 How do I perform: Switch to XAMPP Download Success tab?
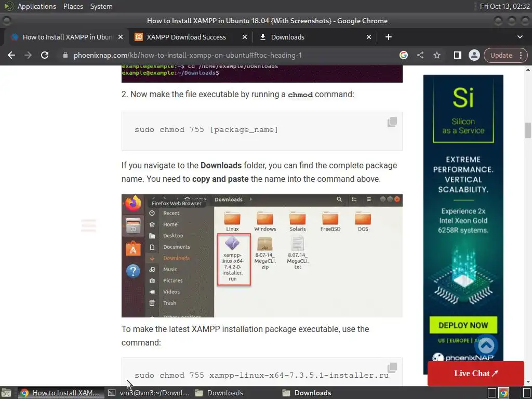click(186, 37)
